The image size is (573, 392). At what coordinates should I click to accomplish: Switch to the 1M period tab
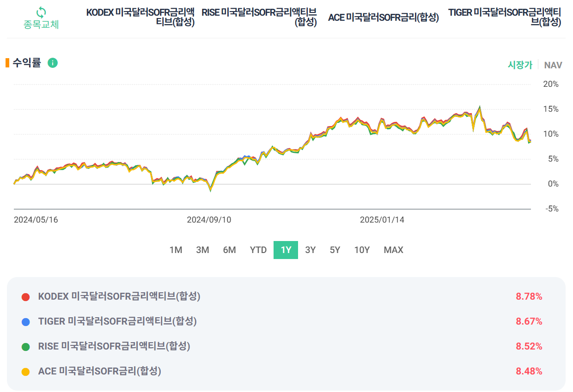pos(176,250)
